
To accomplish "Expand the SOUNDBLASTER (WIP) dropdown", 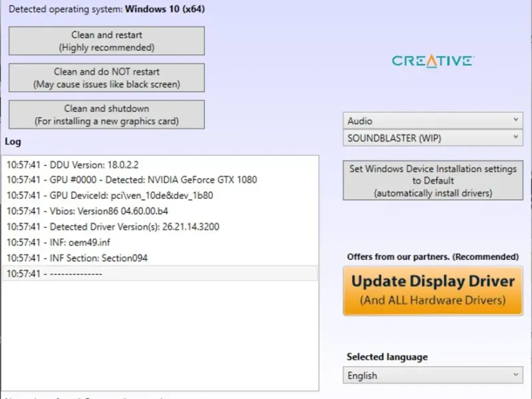I will point(433,138).
